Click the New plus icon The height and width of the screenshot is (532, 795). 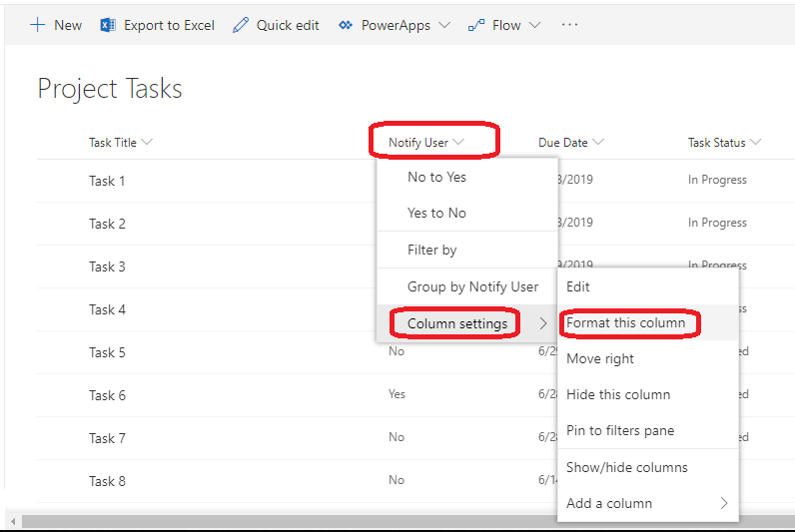(38, 25)
